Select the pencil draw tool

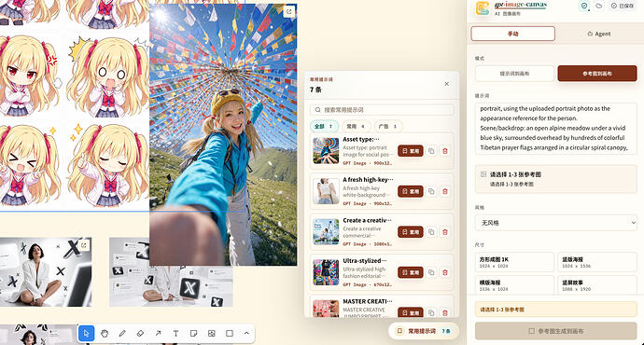(x=122, y=334)
